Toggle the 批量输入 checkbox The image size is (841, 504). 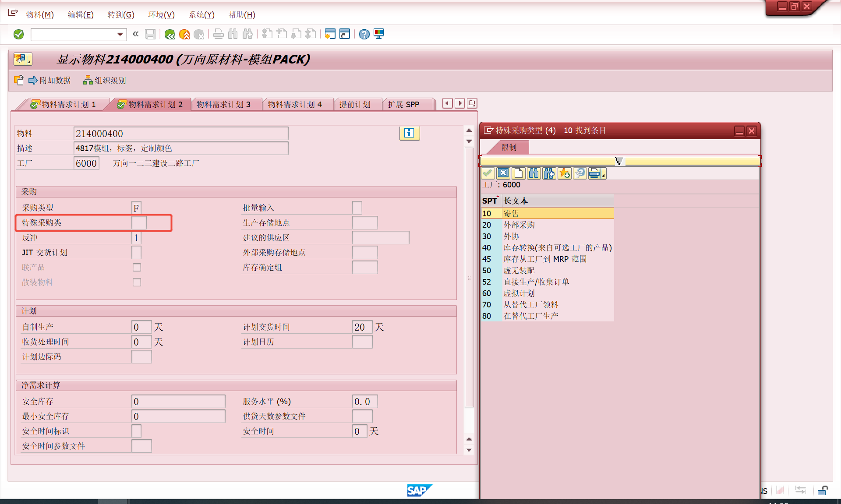(357, 208)
